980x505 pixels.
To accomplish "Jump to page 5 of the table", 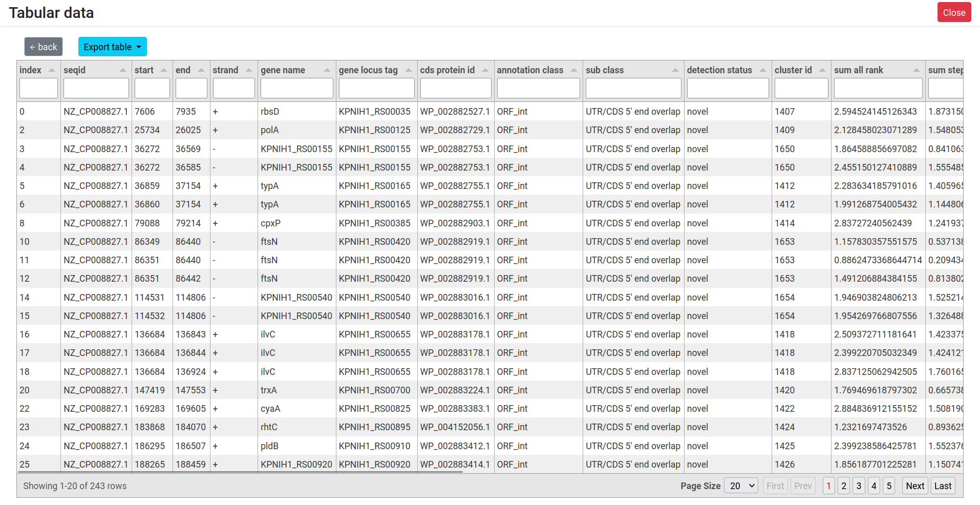I will [x=889, y=486].
